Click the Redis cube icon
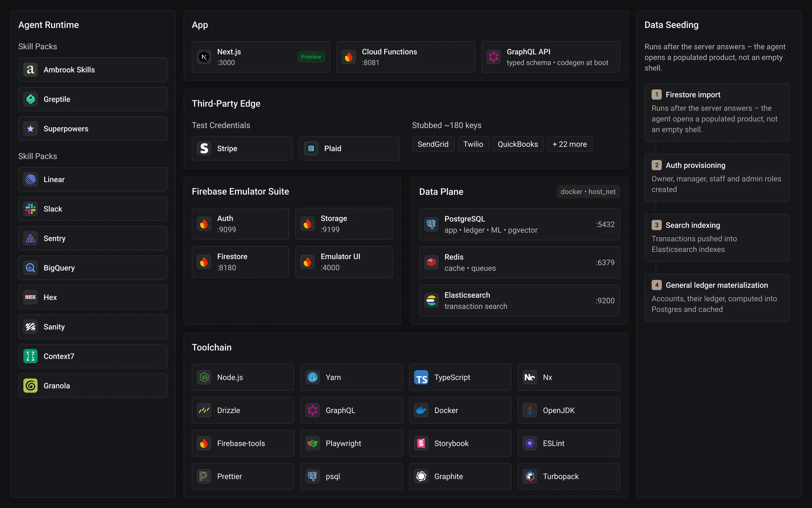 [x=431, y=262]
